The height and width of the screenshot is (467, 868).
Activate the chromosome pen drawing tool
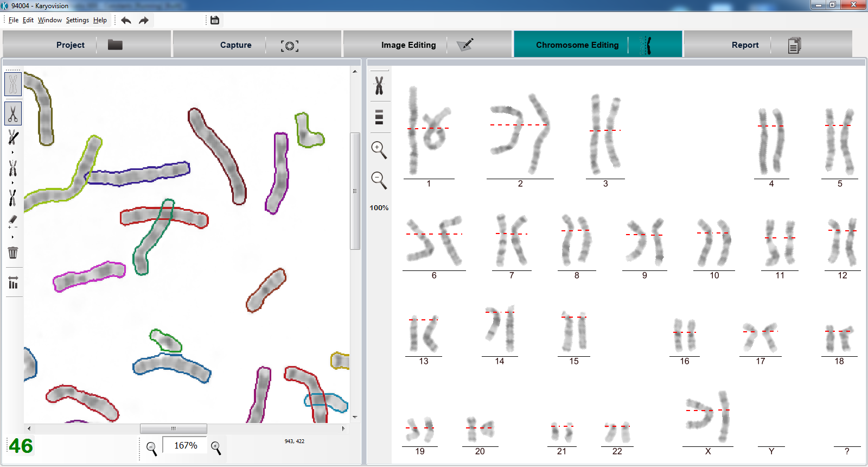click(13, 138)
